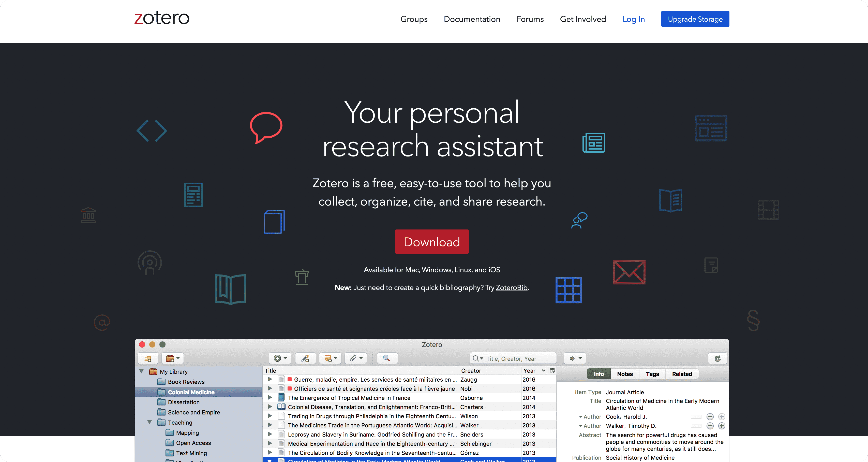Sort by the Creator column header
This screenshot has height=462, width=868.
coord(490,371)
